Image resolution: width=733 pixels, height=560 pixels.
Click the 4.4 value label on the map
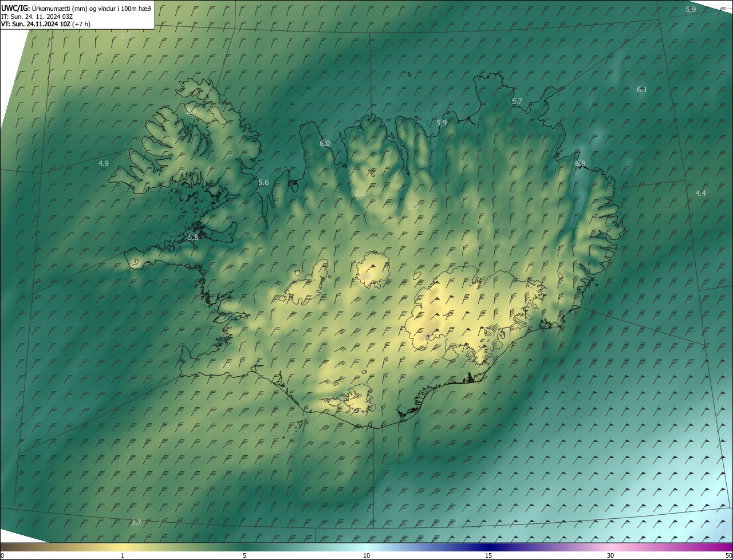click(x=701, y=193)
